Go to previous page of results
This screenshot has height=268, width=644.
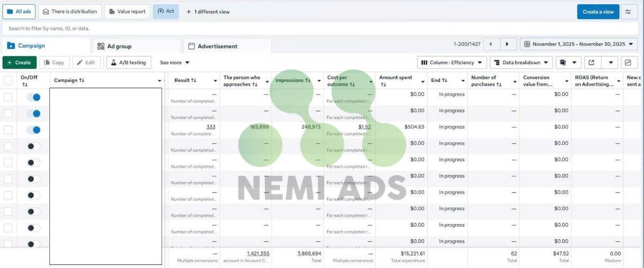point(491,44)
